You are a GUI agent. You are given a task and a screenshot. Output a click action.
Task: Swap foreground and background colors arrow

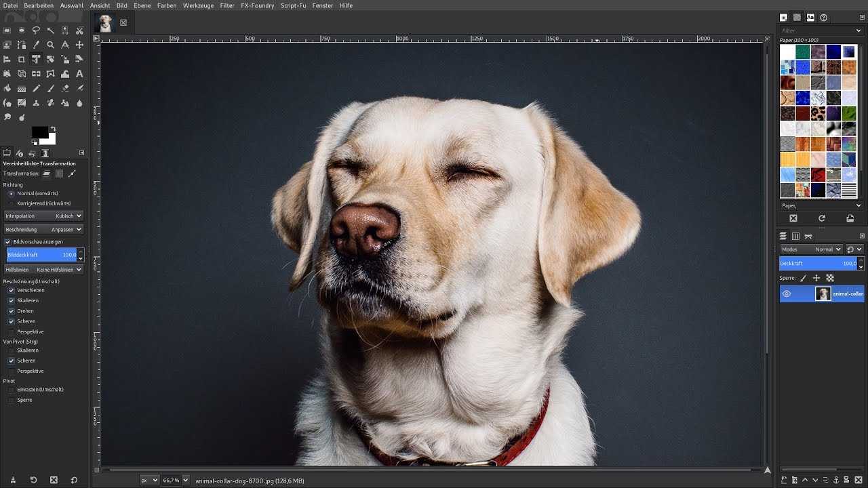coord(53,128)
